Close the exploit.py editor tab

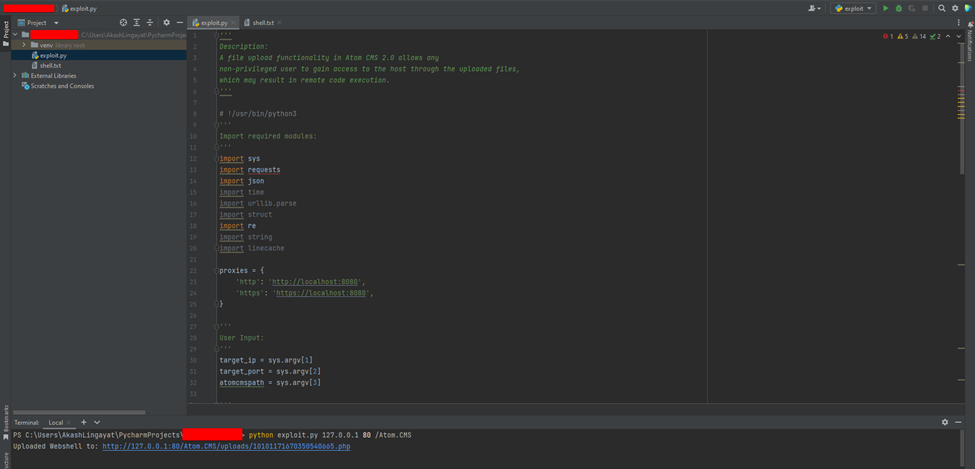tap(233, 22)
